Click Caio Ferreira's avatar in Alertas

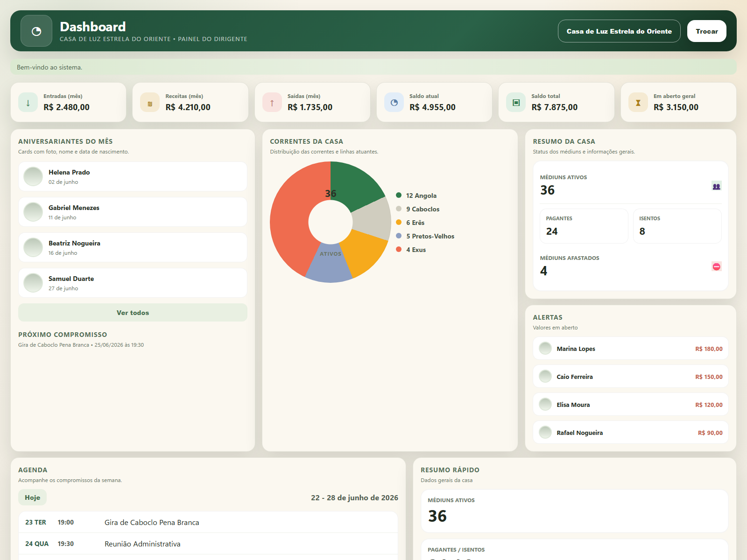coord(545,376)
